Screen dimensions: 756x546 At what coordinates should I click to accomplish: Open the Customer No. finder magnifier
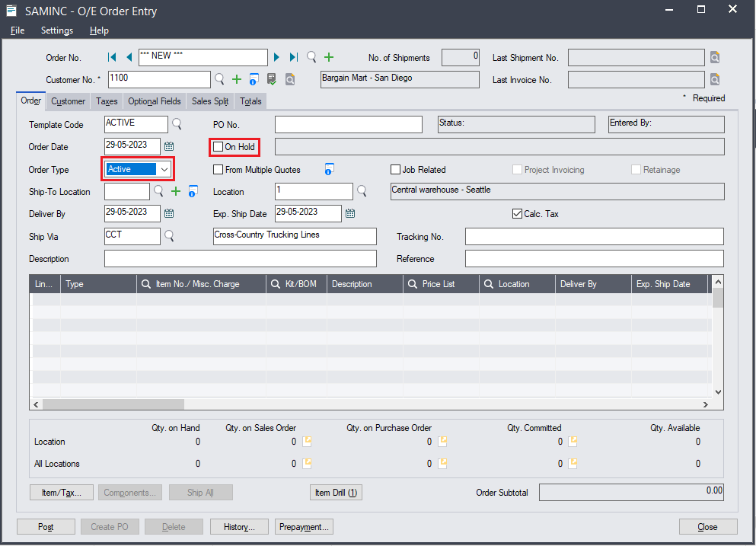219,79
